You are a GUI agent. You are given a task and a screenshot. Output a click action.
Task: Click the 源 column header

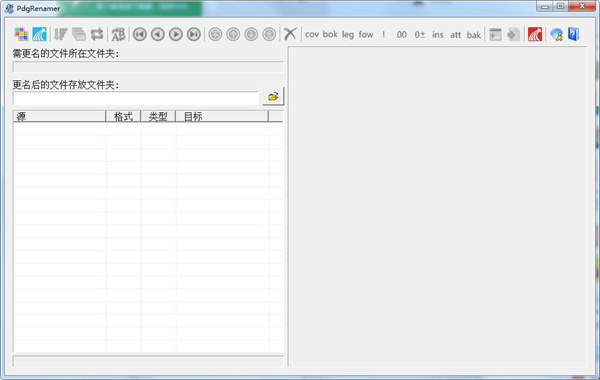[59, 116]
